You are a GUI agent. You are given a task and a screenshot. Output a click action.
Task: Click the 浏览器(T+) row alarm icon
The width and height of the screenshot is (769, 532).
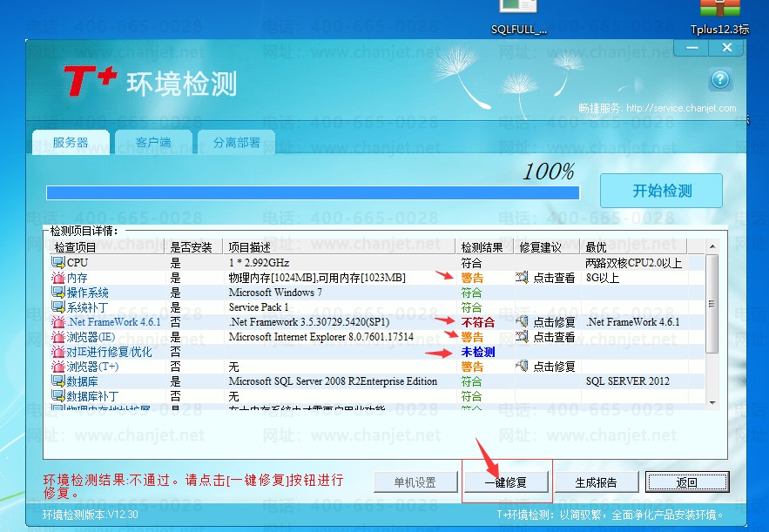pyautogui.click(x=57, y=367)
